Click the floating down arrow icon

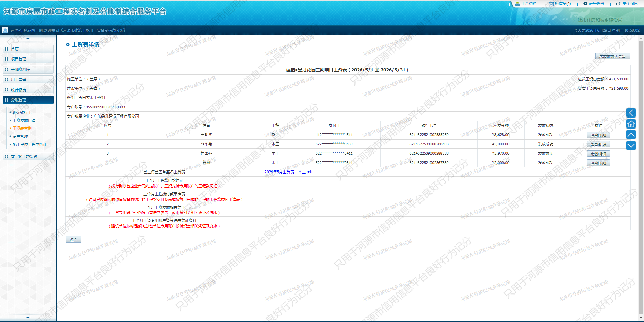click(631, 146)
